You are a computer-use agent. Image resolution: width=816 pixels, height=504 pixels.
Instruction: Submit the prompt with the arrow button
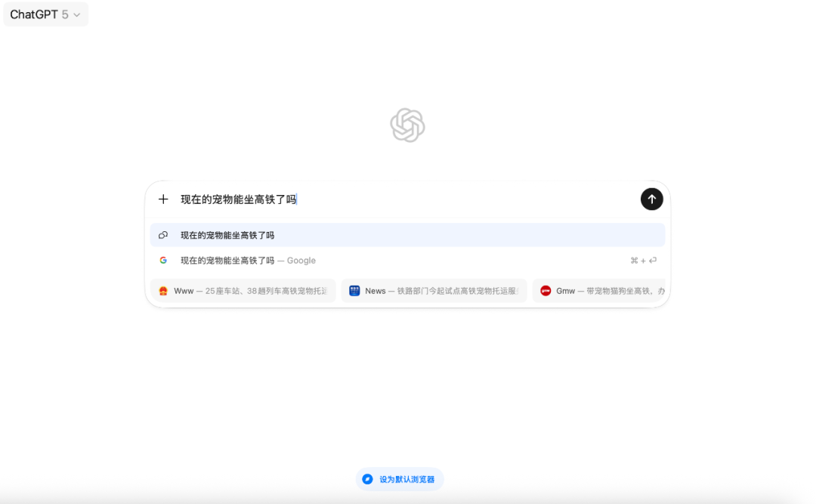(651, 199)
